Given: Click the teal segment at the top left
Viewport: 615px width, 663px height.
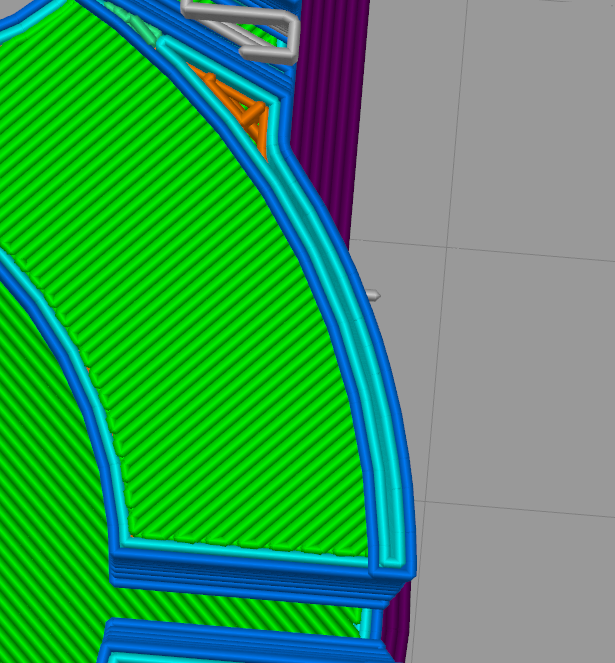Looking at the screenshot, I should (x=148, y=32).
